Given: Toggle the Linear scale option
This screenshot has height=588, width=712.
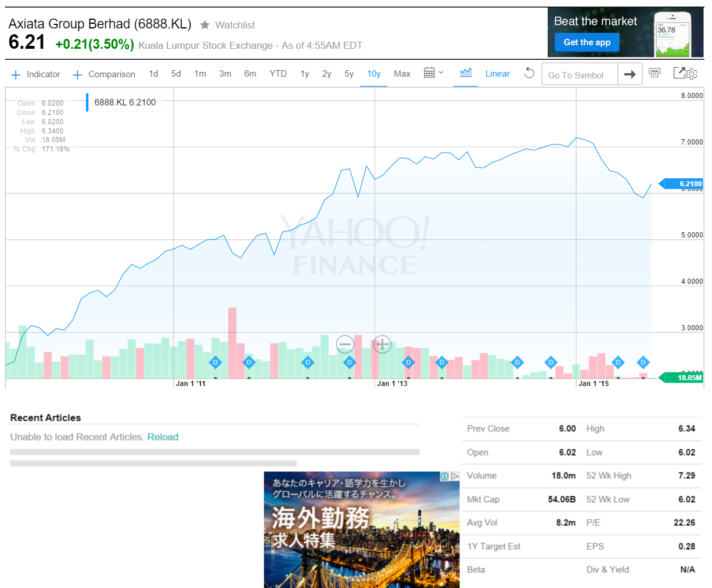Looking at the screenshot, I should pos(498,74).
